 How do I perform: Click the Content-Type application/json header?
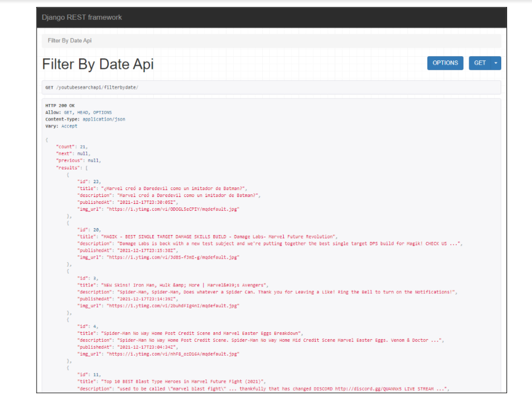[x=85, y=119]
